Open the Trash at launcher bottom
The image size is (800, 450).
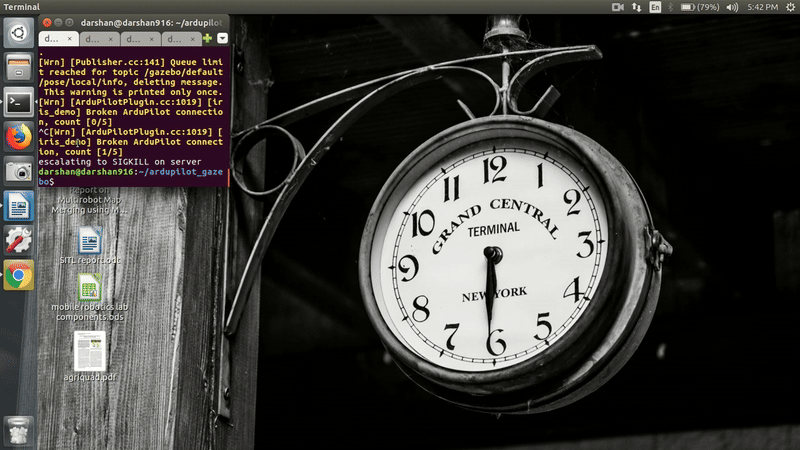(x=18, y=427)
